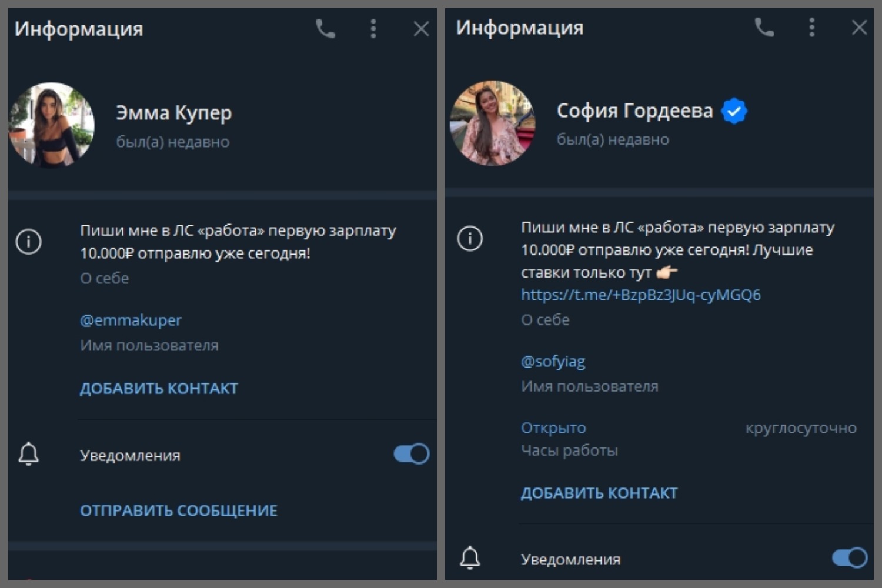The image size is (882, 588).
Task: Open the t.me/+BzpBz3JUq-cyMGQ6 link
Action: pos(640,295)
